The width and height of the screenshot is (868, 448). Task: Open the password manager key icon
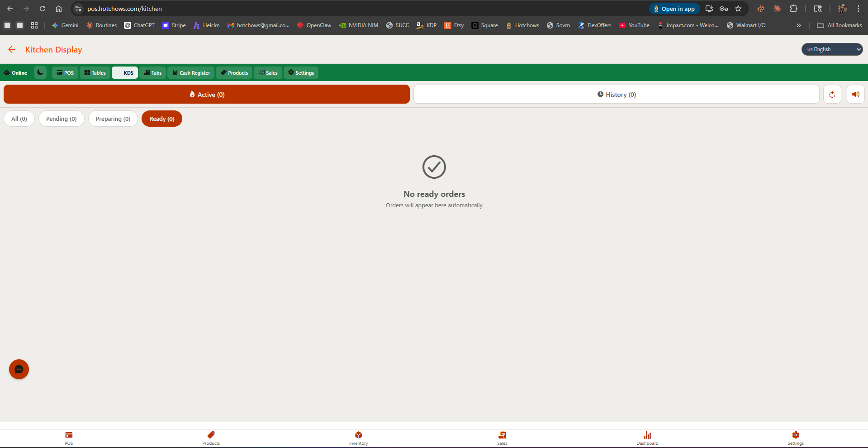pyautogui.click(x=724, y=9)
